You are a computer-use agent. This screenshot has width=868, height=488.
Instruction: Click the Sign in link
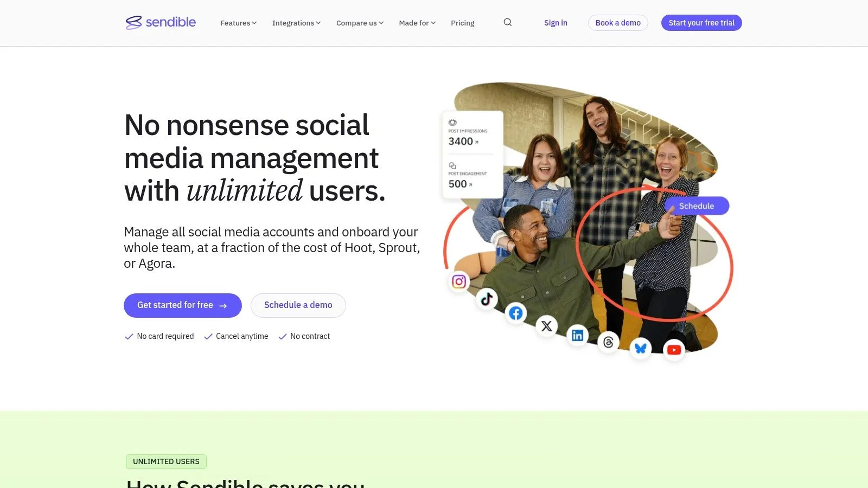click(556, 23)
